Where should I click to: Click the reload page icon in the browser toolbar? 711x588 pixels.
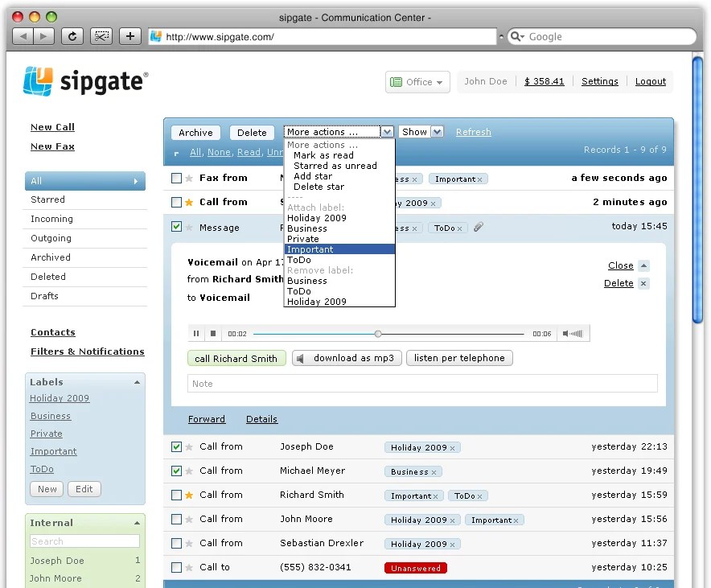[x=74, y=35]
